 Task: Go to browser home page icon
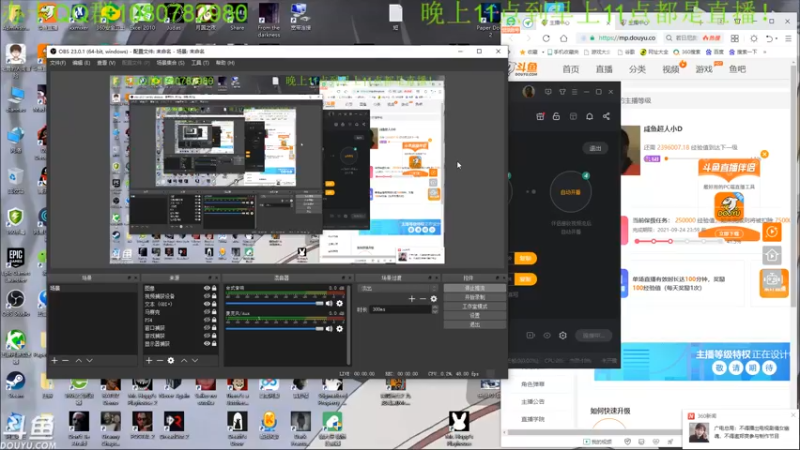(563, 38)
